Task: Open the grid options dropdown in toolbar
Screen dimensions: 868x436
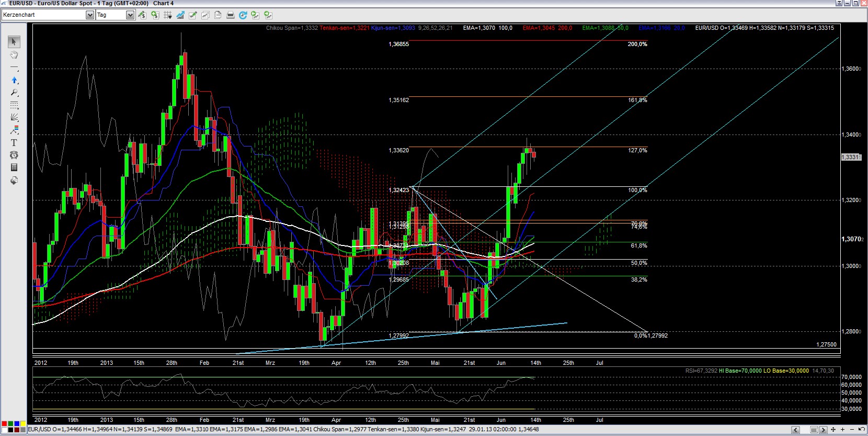Action: click(168, 15)
